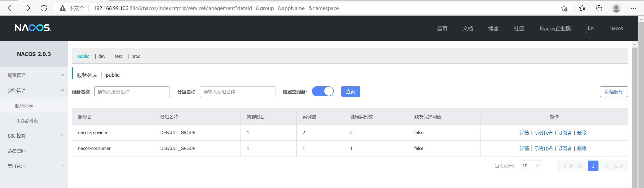The image size is (644, 188).
Task: Open 订阅者 for nacos-provider
Action: 565,133
